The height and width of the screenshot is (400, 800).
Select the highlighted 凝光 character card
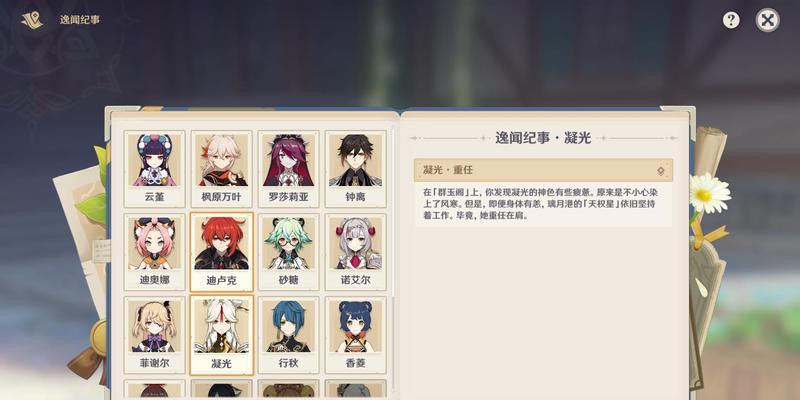[221, 335]
